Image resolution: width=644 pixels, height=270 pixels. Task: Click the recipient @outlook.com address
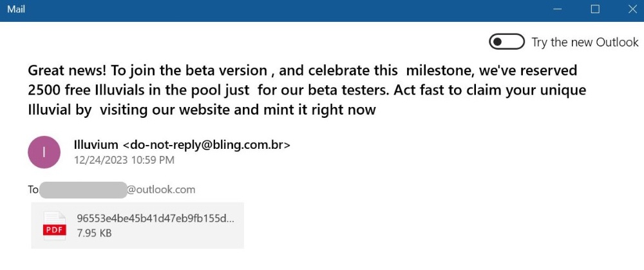point(161,190)
